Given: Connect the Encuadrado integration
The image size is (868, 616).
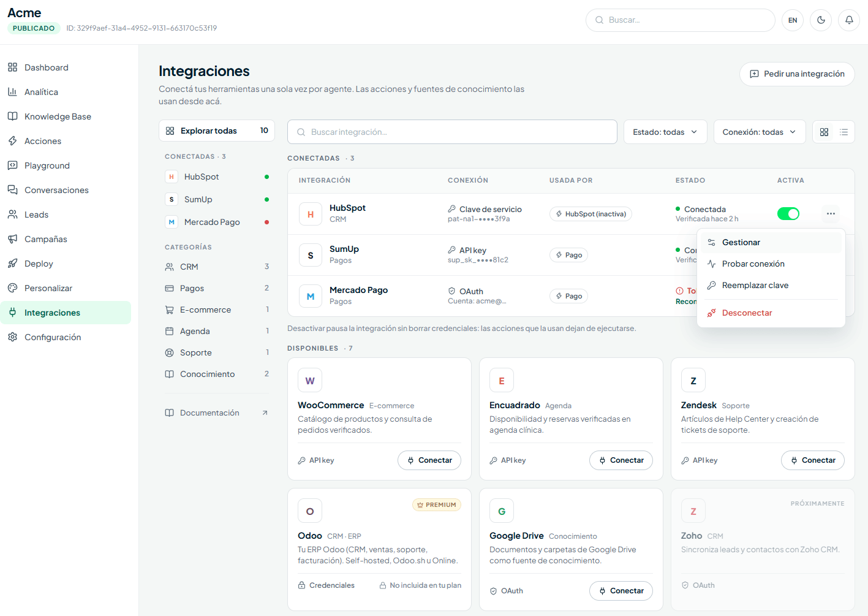Looking at the screenshot, I should tap(621, 460).
